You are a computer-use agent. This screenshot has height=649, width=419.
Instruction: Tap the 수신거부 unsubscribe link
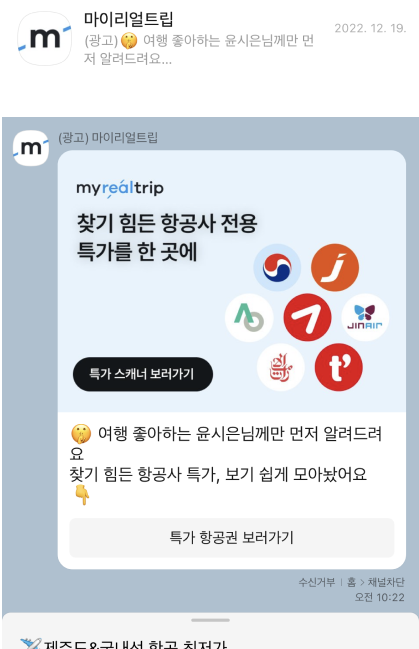tap(317, 582)
